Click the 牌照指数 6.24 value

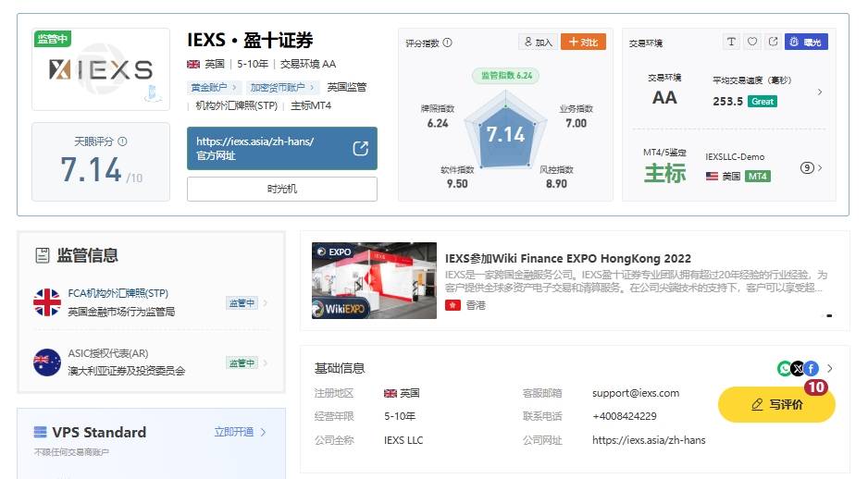pyautogui.click(x=438, y=123)
